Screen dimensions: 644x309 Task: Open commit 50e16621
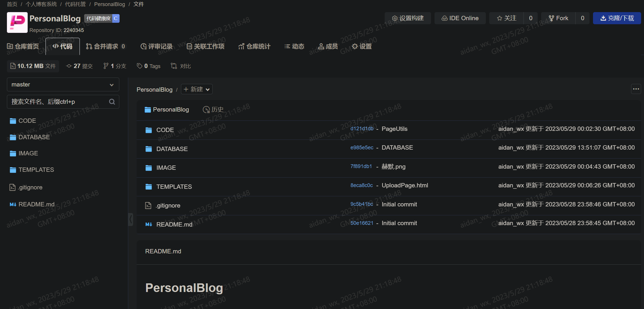(362, 223)
